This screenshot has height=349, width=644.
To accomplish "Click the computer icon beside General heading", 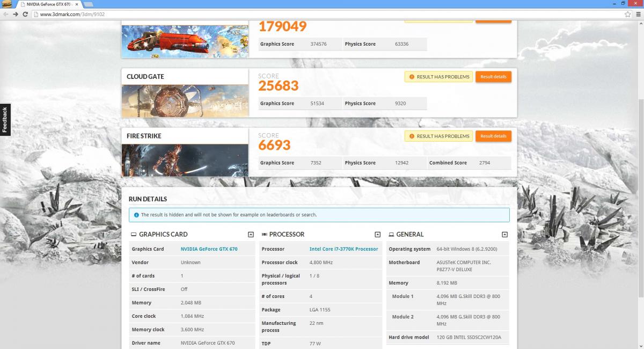I will (391, 235).
